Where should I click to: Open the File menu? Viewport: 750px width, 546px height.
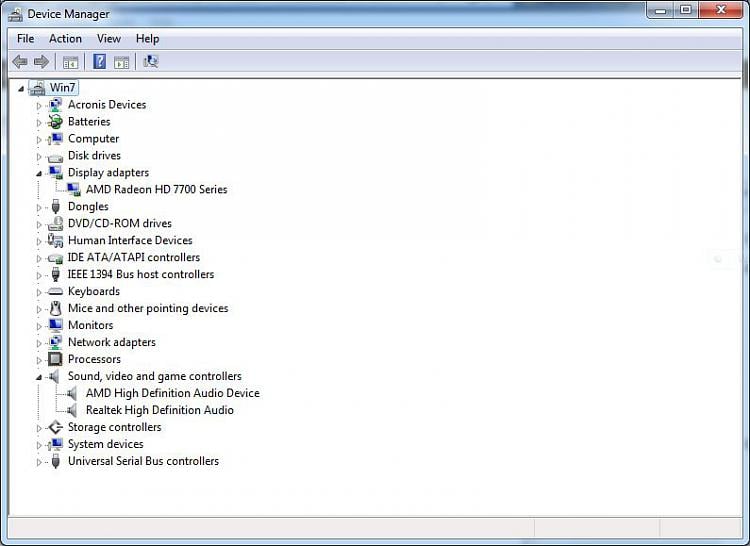click(25, 39)
